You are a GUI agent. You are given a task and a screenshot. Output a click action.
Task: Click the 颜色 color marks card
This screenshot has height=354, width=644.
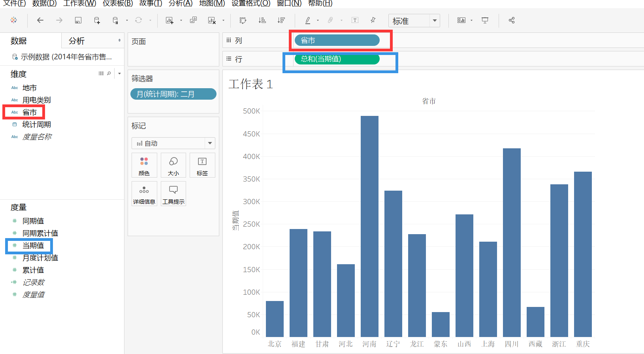click(144, 165)
